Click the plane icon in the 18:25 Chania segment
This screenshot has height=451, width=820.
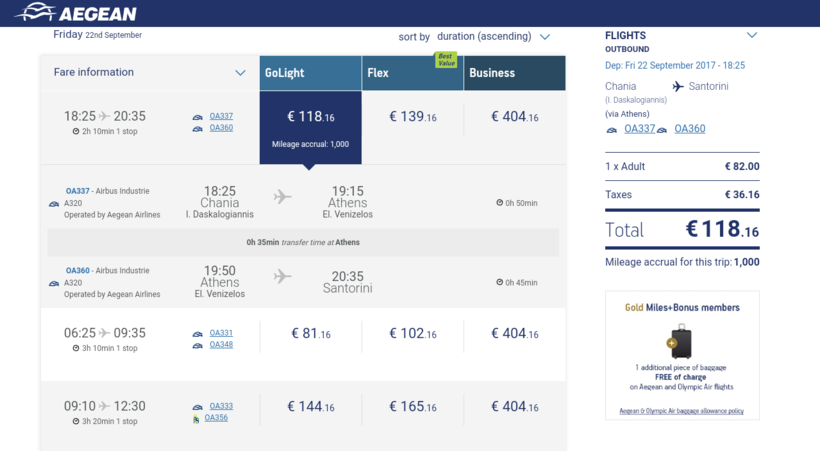coord(283,197)
